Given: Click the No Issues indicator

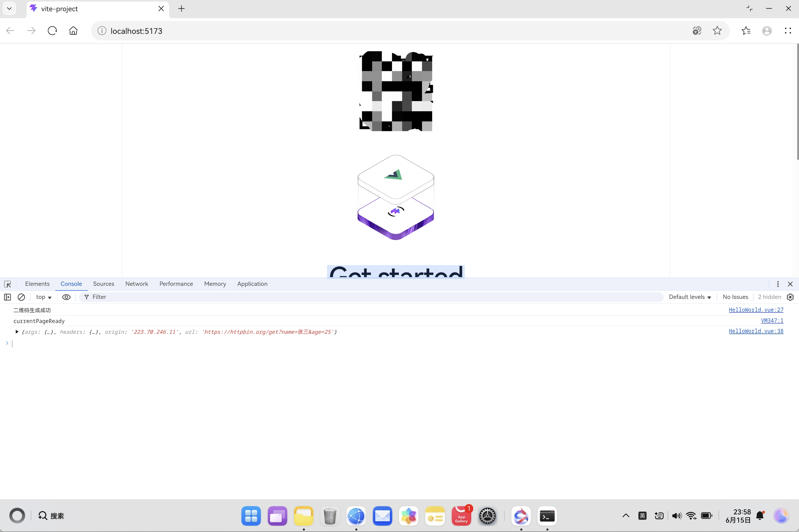Looking at the screenshot, I should point(735,297).
